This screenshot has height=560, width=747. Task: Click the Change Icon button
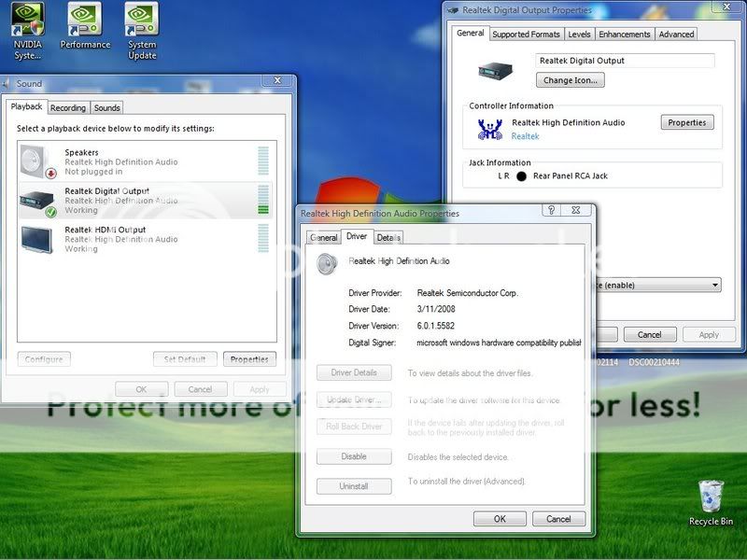[571, 80]
